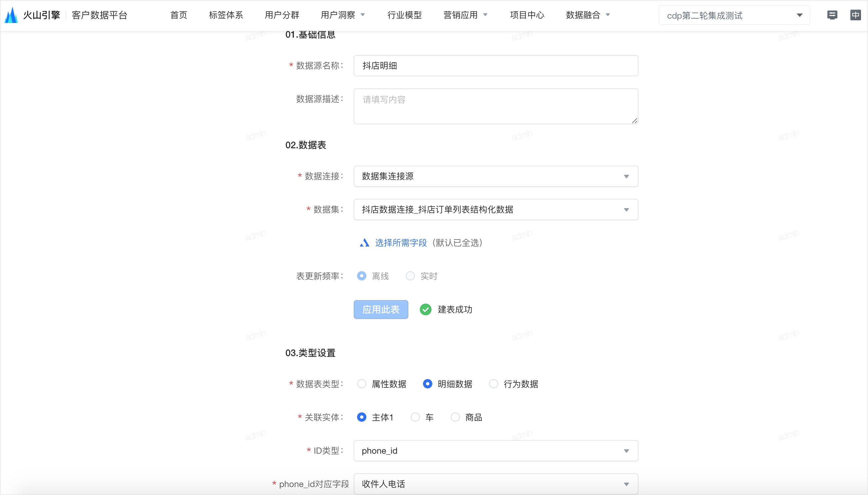Switch language with the 中 icon

[855, 15]
